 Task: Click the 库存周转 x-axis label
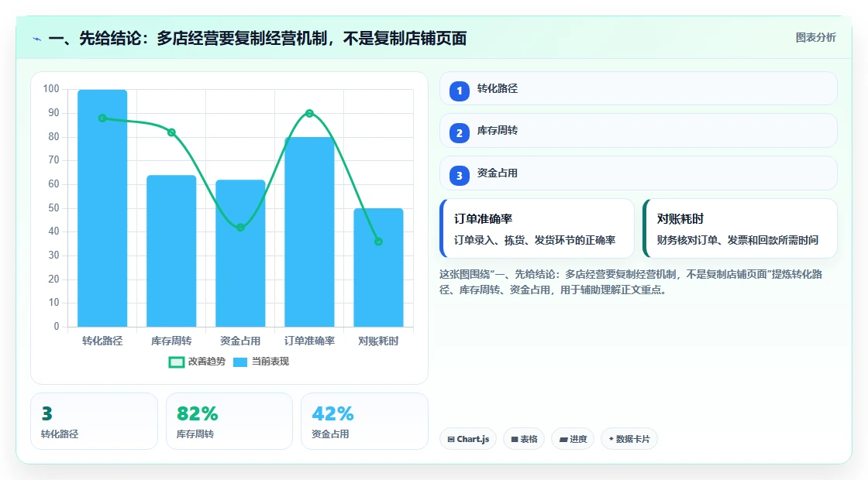coord(171,341)
